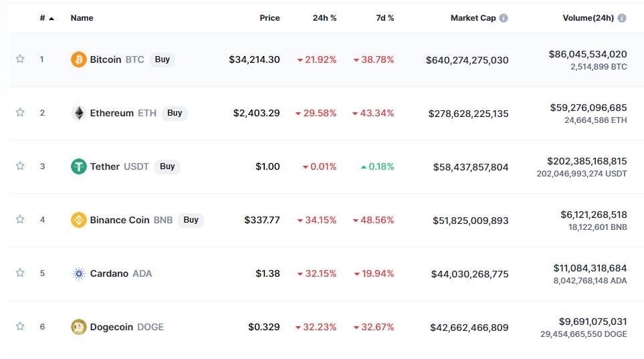644x359 pixels.
Task: Click the Cardano logo icon
Action: coord(79,273)
